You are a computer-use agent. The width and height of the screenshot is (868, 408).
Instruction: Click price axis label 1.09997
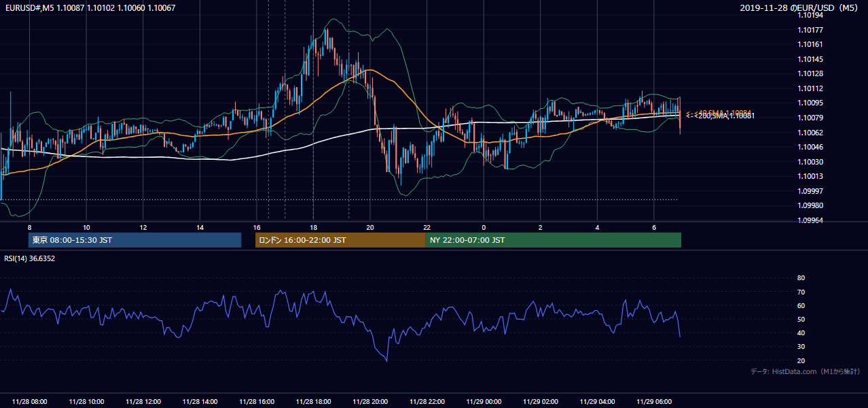coord(810,191)
